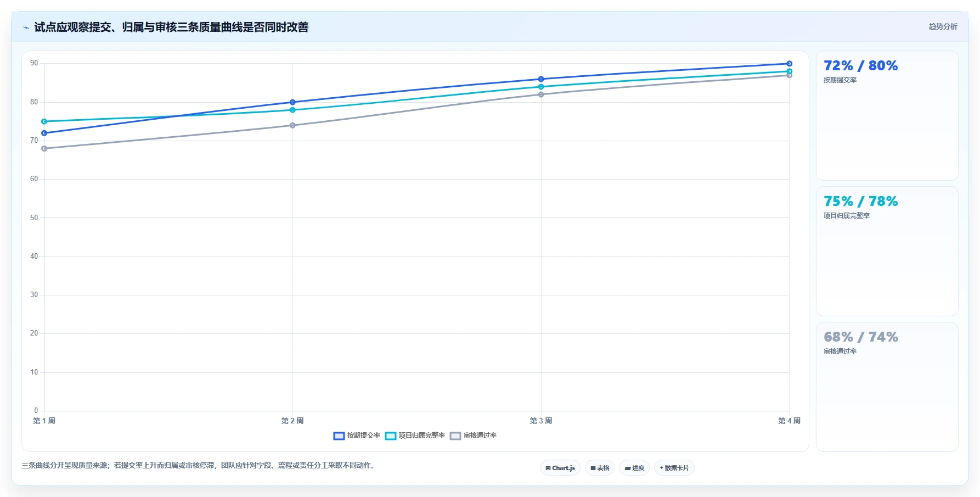Click the y-axis value 50
Screen dimensions: 980x497
(34, 218)
